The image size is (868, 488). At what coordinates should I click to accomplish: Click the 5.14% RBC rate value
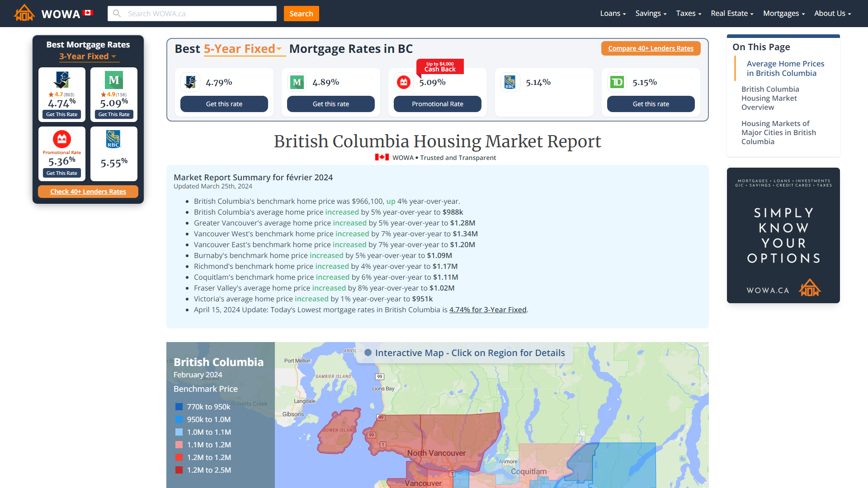point(538,82)
